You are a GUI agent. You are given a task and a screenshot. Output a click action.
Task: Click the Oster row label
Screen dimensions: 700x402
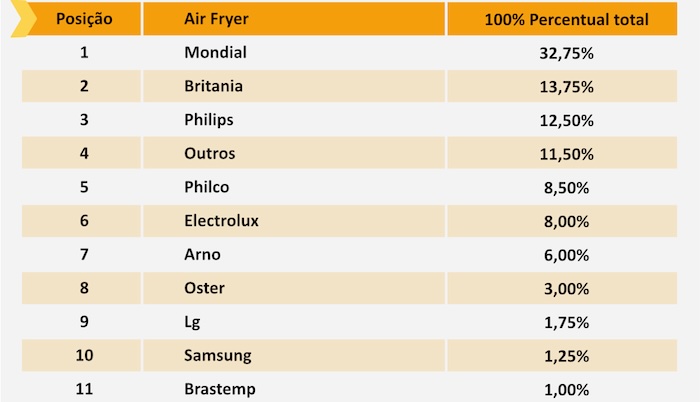coord(204,288)
